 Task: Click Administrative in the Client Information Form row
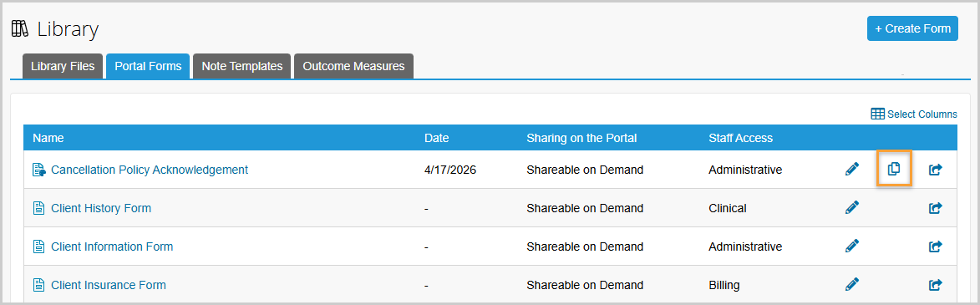tap(745, 247)
